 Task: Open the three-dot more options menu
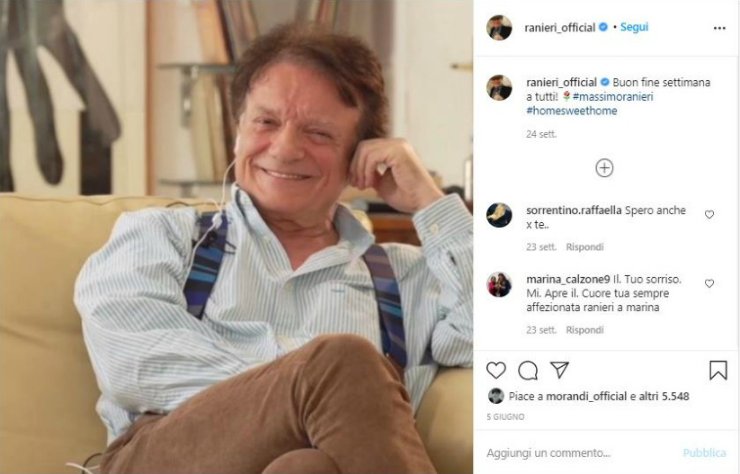(x=719, y=28)
